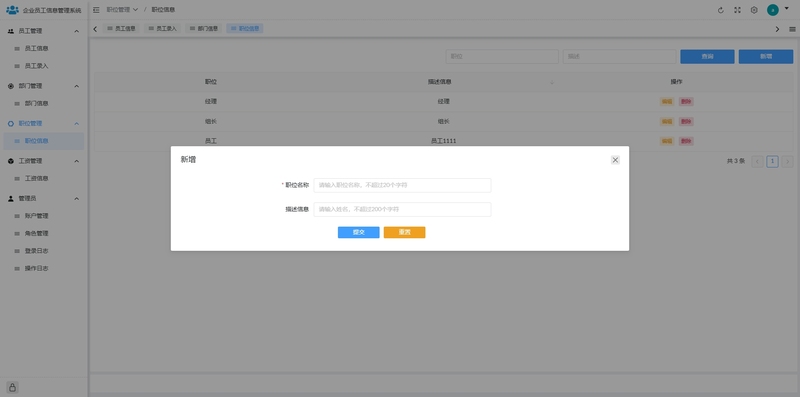Viewport: 800px width, 397px height.
Task: Go to the next page in pagination
Action: 787,162
